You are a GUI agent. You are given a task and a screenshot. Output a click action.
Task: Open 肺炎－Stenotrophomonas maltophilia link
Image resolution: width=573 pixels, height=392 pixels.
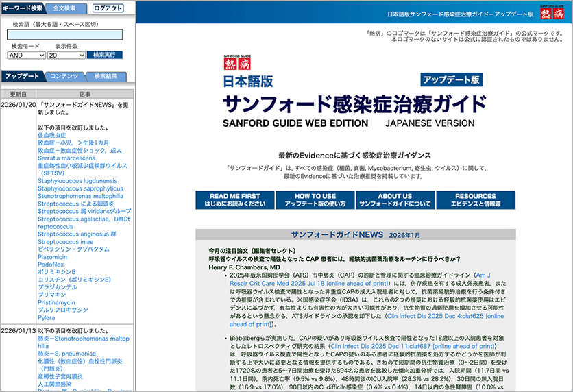84,343
